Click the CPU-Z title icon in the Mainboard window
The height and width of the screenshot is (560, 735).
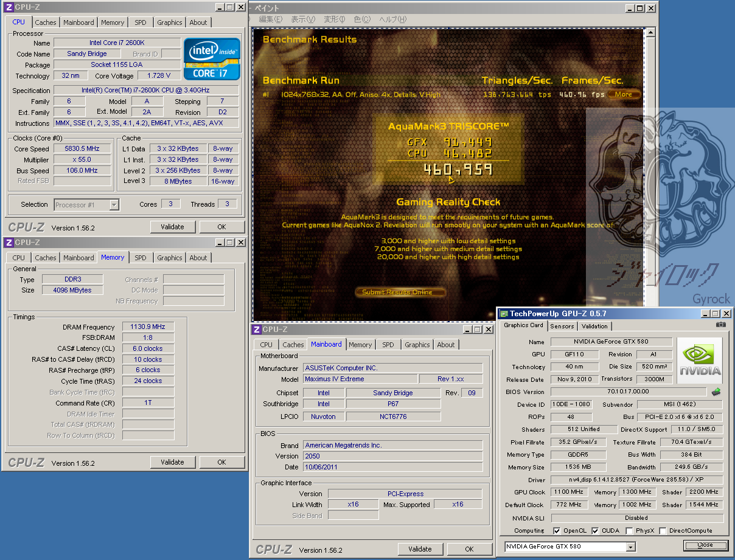(x=256, y=330)
